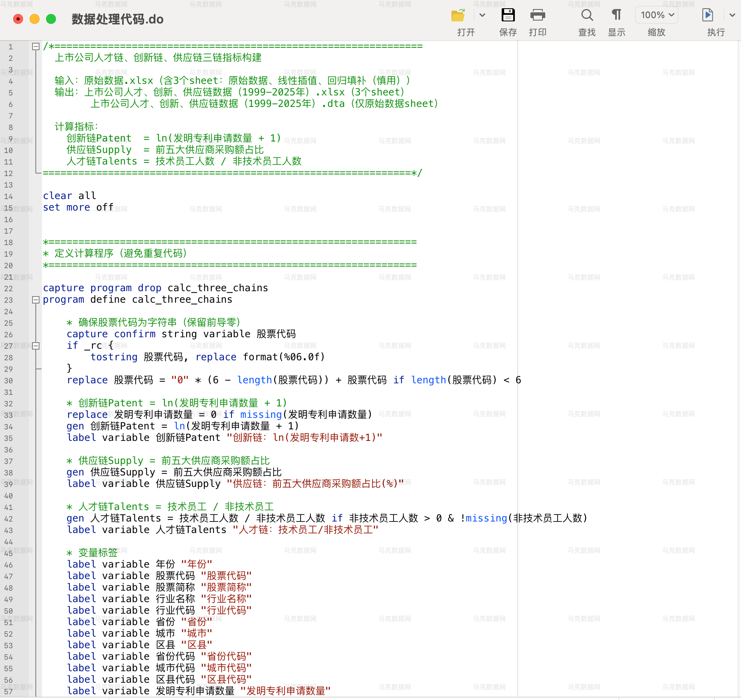Click the Open folder icon

(458, 16)
